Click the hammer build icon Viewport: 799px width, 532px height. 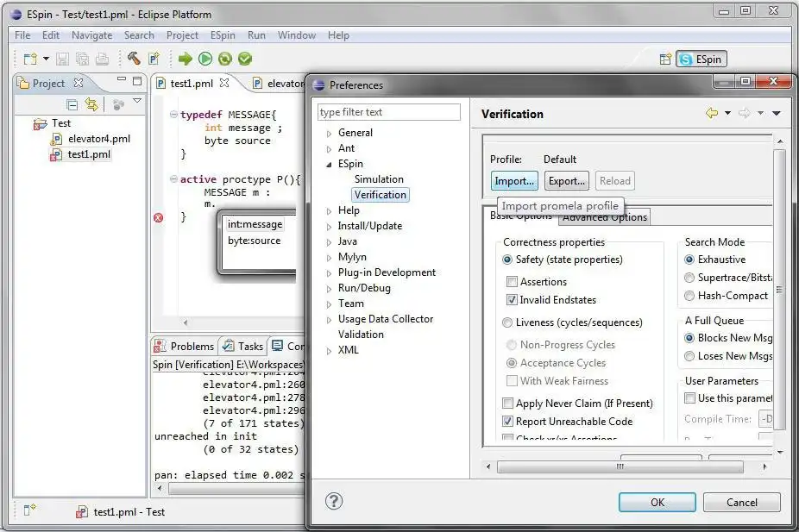pyautogui.click(x=134, y=59)
